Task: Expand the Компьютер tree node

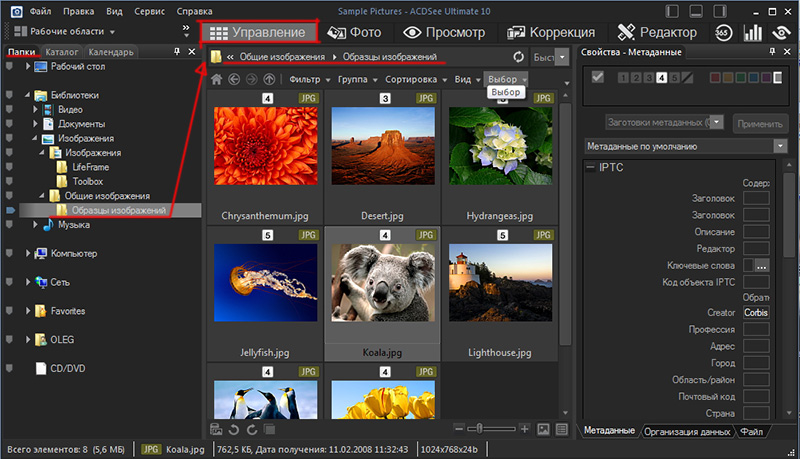Action: point(28,253)
